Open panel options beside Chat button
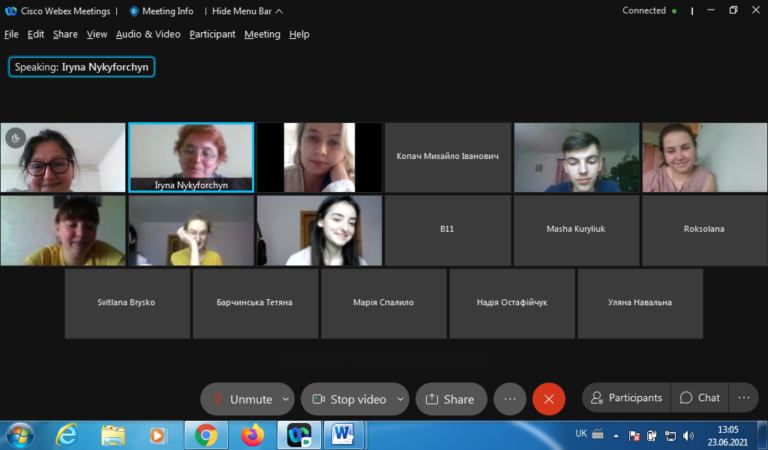This screenshot has height=450, width=768. coord(744,398)
